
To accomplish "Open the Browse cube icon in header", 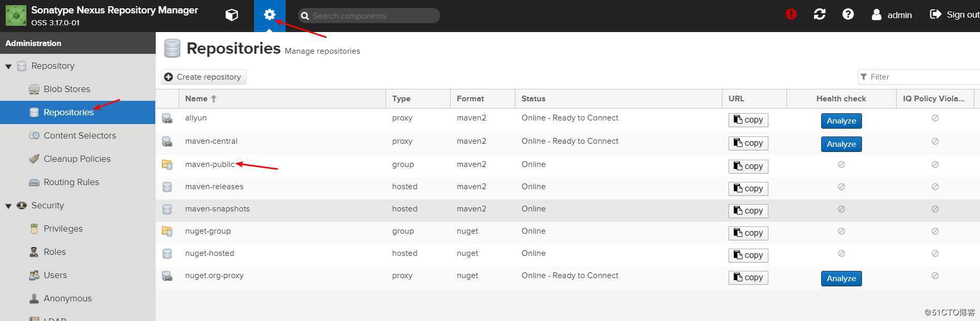I will point(232,15).
